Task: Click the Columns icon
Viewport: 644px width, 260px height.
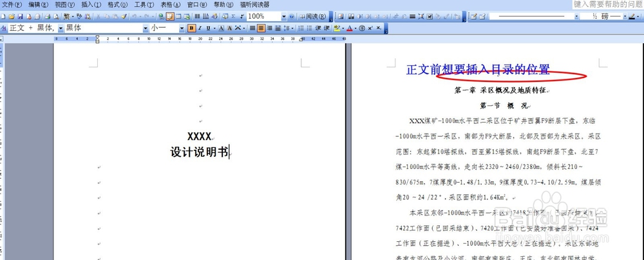Action: coord(197,17)
